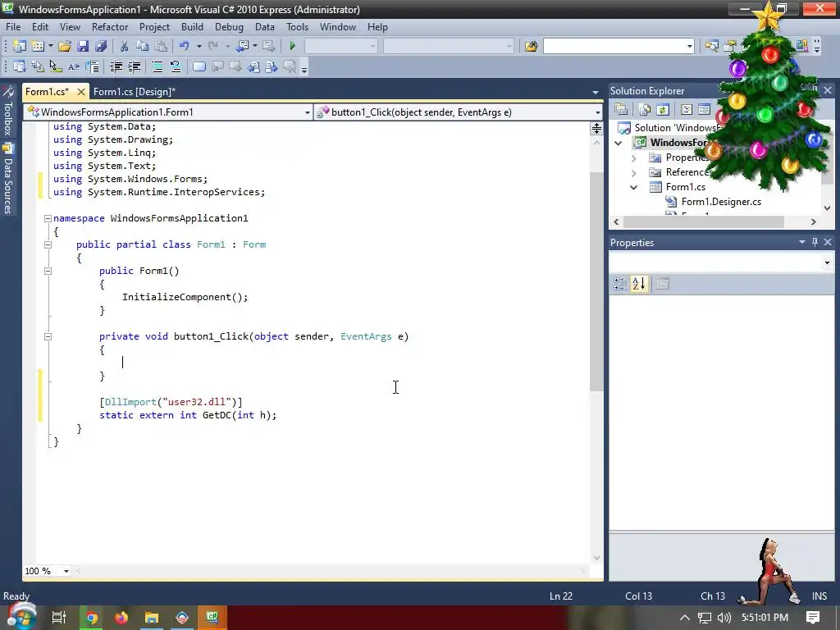Click the Increase Indent icon
This screenshot has height=630, width=840.
click(x=134, y=66)
